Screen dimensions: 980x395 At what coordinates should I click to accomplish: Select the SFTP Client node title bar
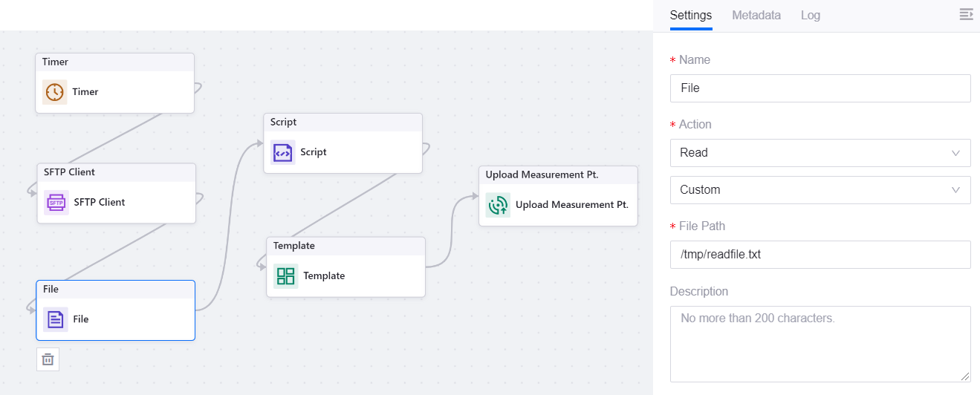click(116, 172)
